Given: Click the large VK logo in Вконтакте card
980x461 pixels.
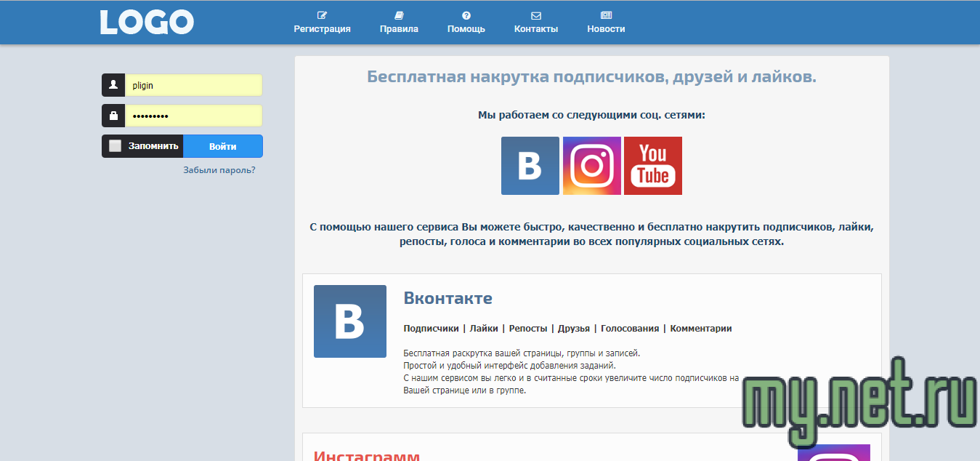Looking at the screenshot, I should pyautogui.click(x=350, y=321).
